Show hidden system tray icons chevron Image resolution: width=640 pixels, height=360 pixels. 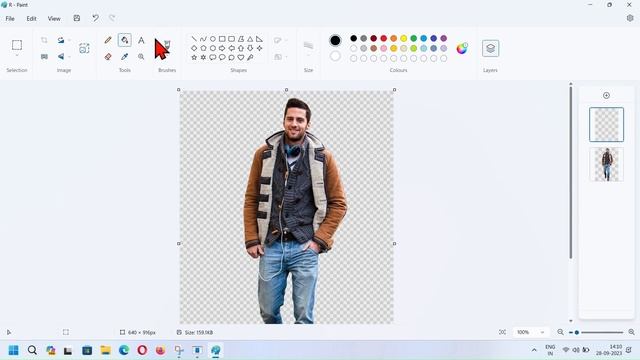[x=534, y=350]
